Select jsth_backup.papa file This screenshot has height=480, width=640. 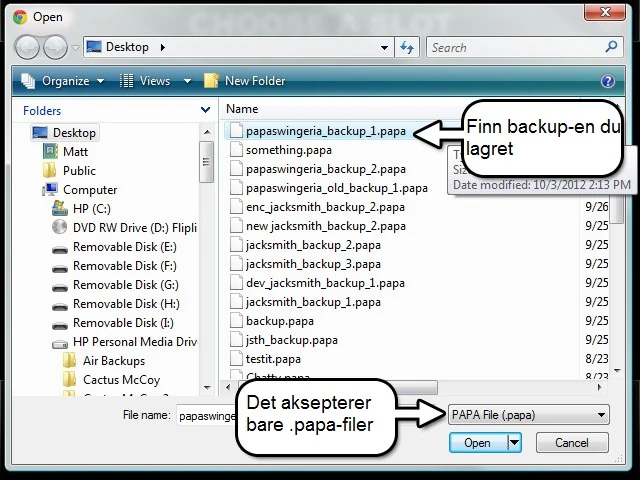point(283,340)
